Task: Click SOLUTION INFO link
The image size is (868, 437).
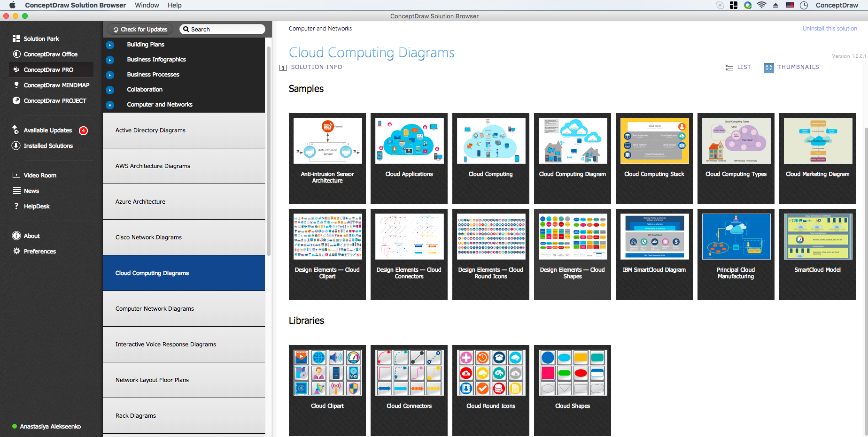Action: pos(317,67)
